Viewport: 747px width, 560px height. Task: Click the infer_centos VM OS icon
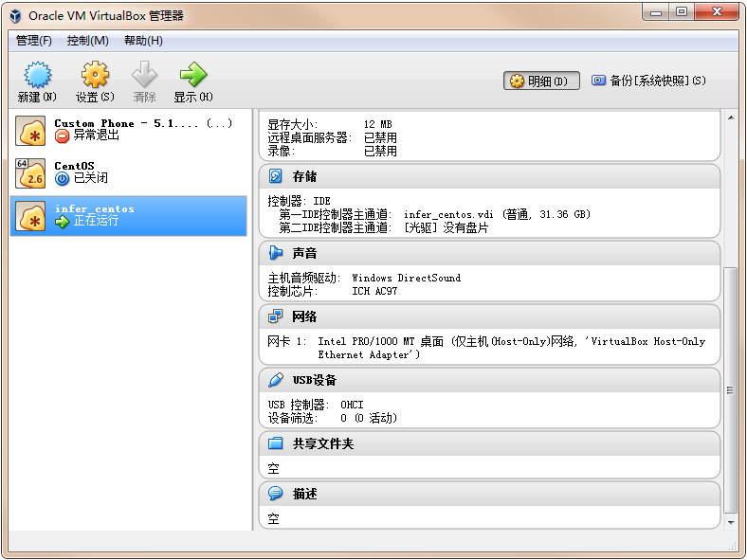pos(30,216)
